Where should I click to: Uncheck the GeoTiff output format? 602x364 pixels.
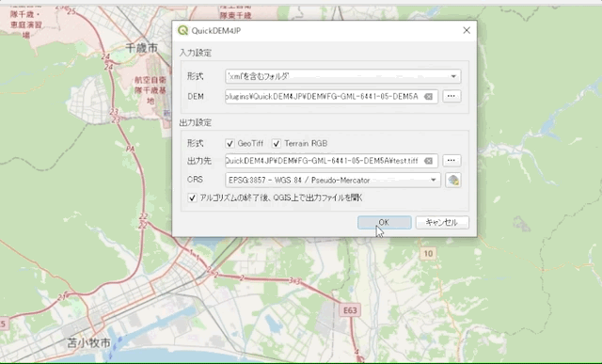230,144
